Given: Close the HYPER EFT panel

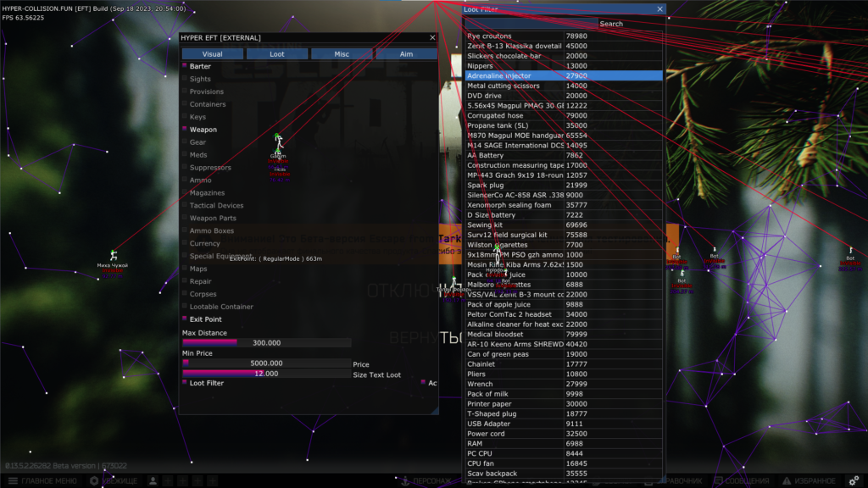Looking at the screenshot, I should click(x=432, y=38).
